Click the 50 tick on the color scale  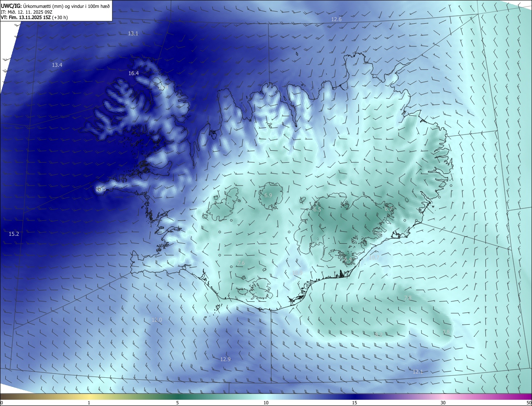[529, 403]
